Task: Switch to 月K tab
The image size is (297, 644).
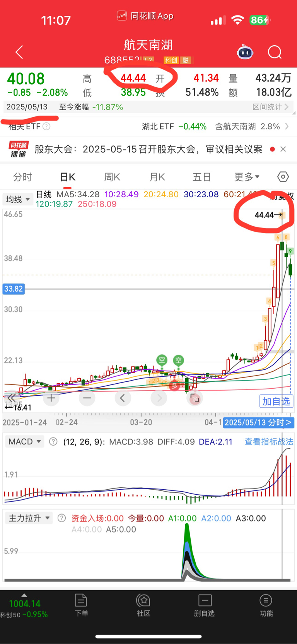Action: [157, 177]
